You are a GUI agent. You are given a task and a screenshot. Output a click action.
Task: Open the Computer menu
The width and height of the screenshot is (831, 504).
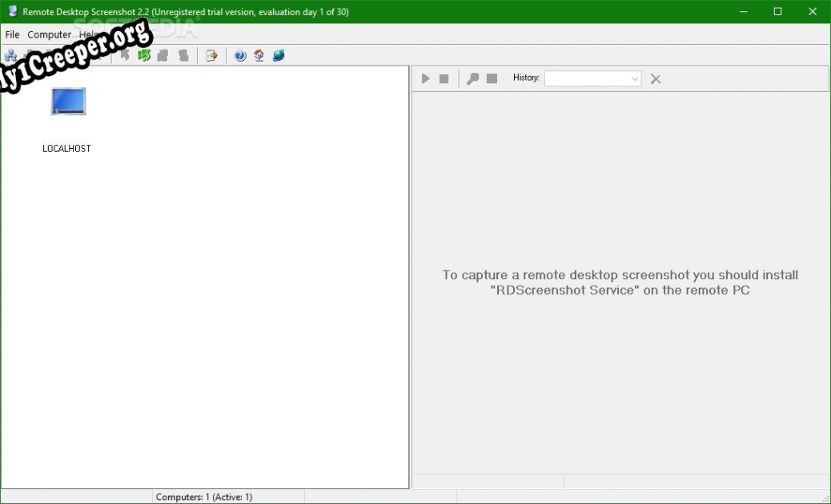49,34
